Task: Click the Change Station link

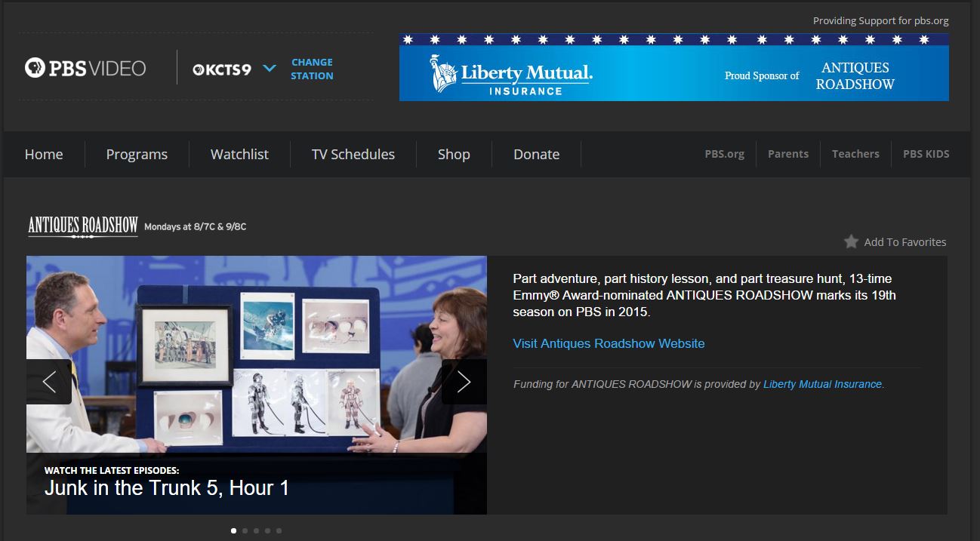Action: pos(312,69)
